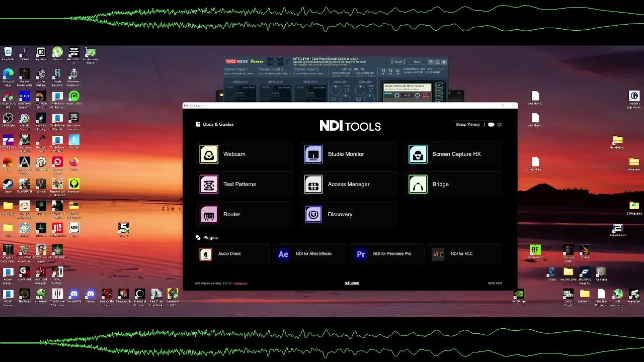Click the Plugins section heading
This screenshot has height=362, width=644.
click(x=207, y=237)
